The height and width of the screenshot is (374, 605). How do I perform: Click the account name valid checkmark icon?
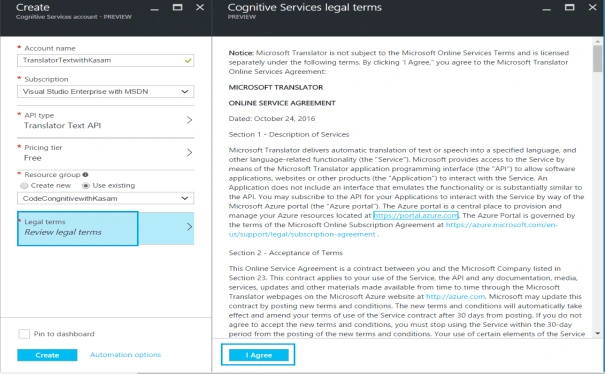188,61
